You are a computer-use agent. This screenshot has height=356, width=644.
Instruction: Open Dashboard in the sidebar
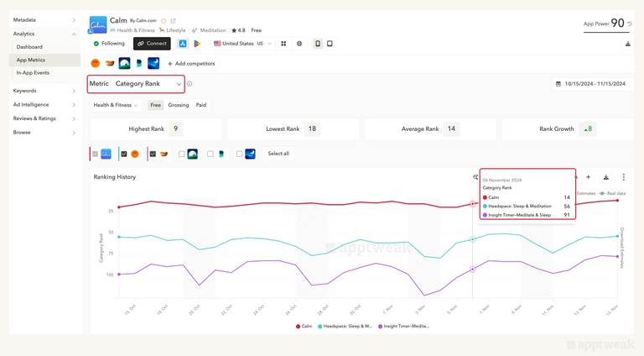pyautogui.click(x=29, y=47)
